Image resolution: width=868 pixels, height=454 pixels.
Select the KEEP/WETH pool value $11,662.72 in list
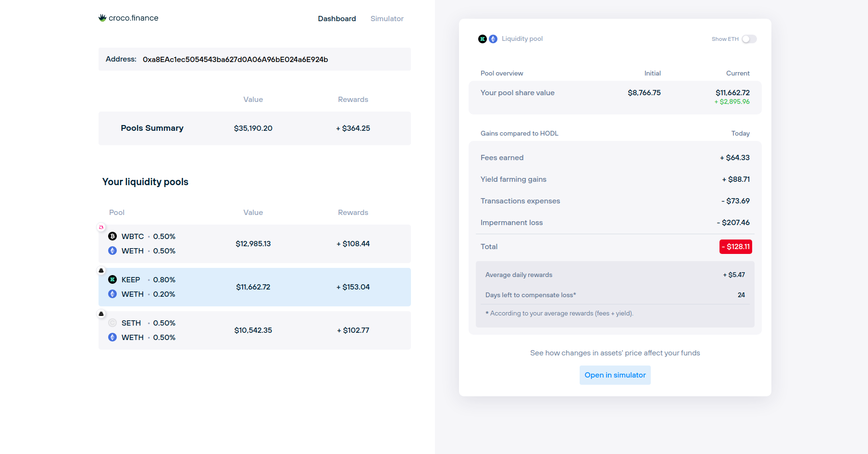(253, 287)
